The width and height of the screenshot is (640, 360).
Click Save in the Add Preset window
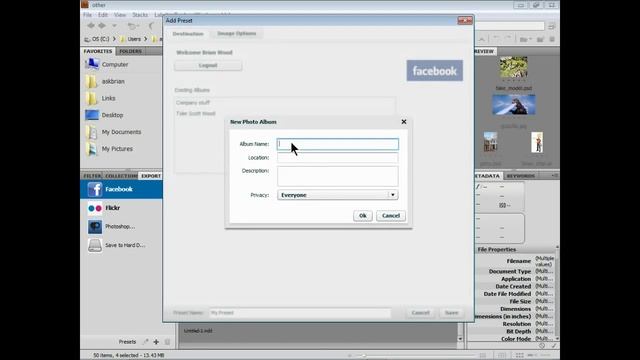tap(451, 313)
